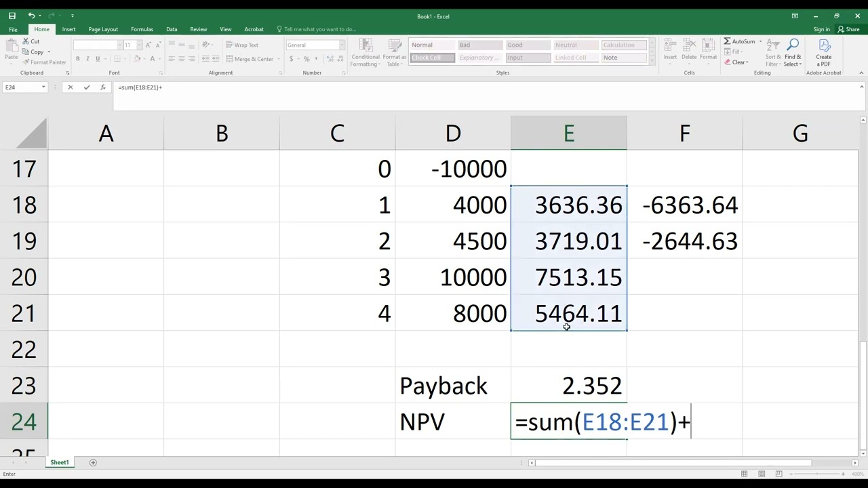
Task: Open the Conditional Formatting menu
Action: tap(365, 52)
